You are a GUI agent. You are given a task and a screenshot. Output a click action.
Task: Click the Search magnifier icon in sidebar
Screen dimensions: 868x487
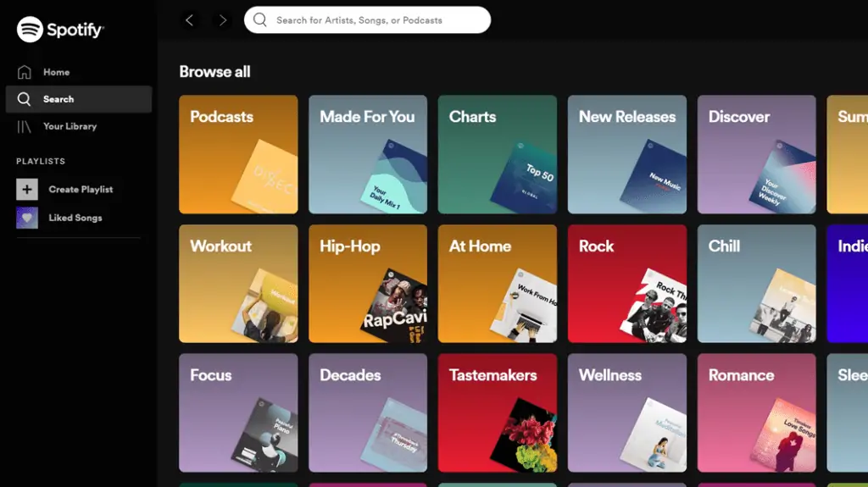pyautogui.click(x=25, y=99)
